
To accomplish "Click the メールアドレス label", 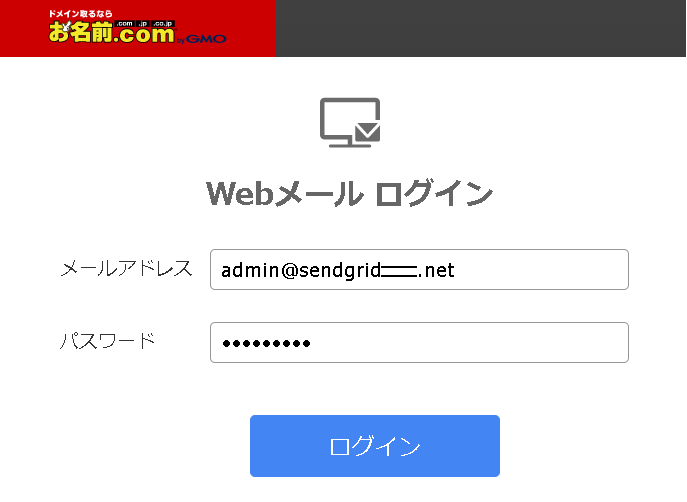I will coord(126,269).
